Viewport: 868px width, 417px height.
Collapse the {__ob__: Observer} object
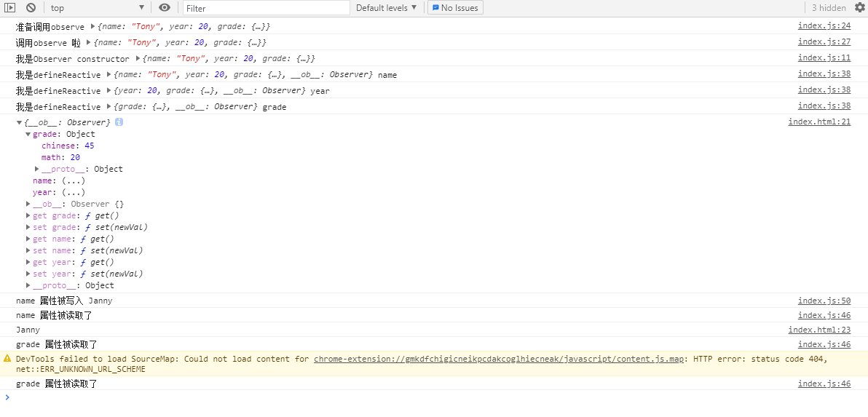[20, 122]
